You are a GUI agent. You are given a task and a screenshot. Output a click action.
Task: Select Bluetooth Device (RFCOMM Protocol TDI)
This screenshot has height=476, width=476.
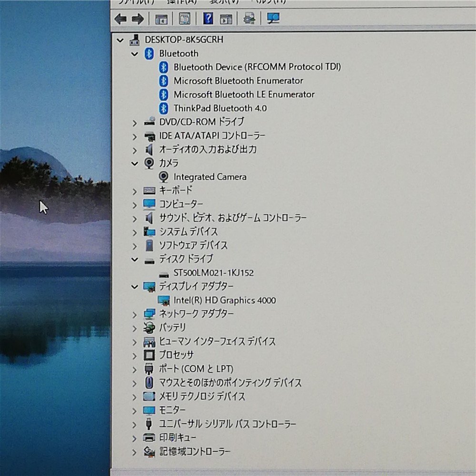pyautogui.click(x=257, y=67)
